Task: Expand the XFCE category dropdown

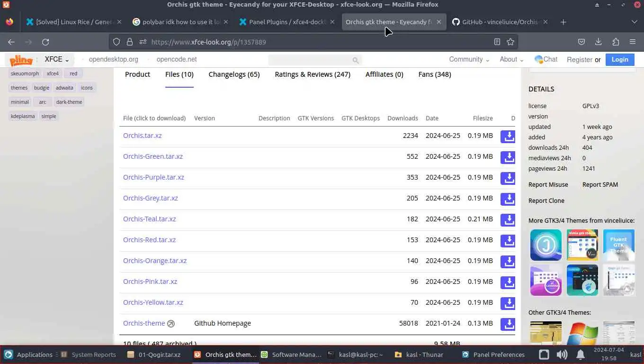Action: click(x=57, y=59)
